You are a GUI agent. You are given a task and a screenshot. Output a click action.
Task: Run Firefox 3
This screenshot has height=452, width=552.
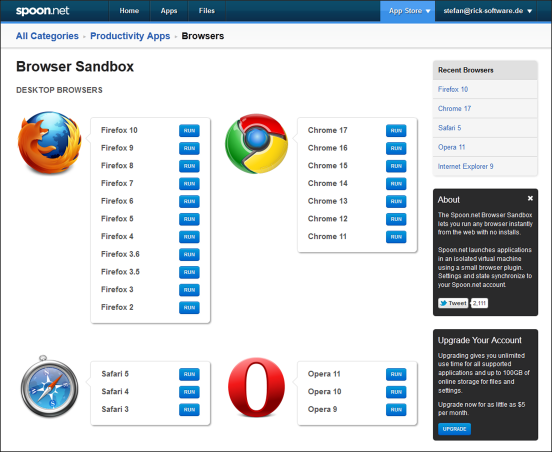[189, 290]
